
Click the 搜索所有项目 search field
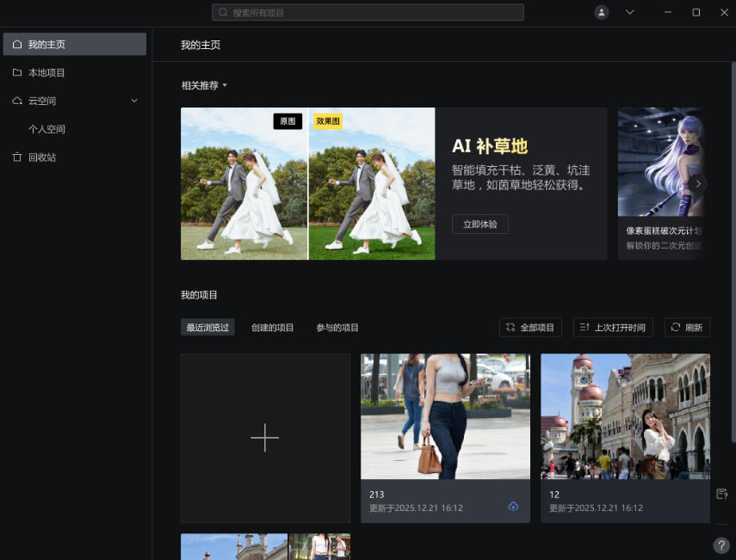tap(368, 12)
